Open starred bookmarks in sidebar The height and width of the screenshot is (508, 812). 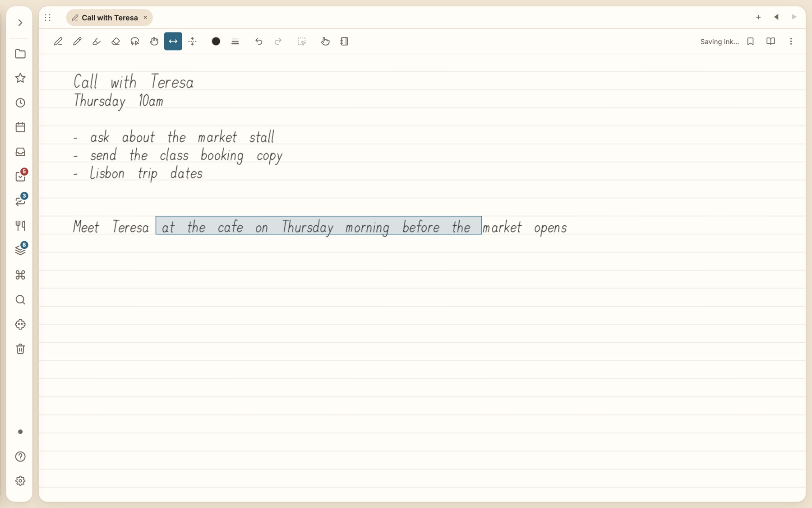point(20,78)
